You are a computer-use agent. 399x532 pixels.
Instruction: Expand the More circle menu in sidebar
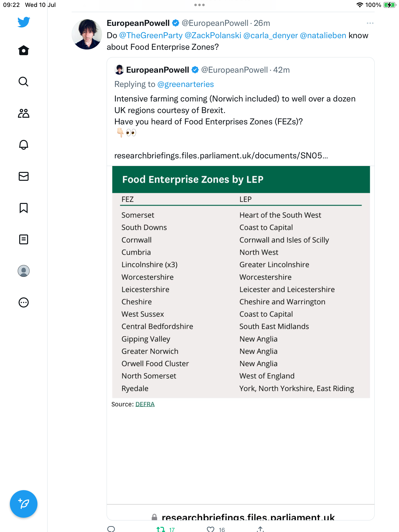tap(24, 302)
